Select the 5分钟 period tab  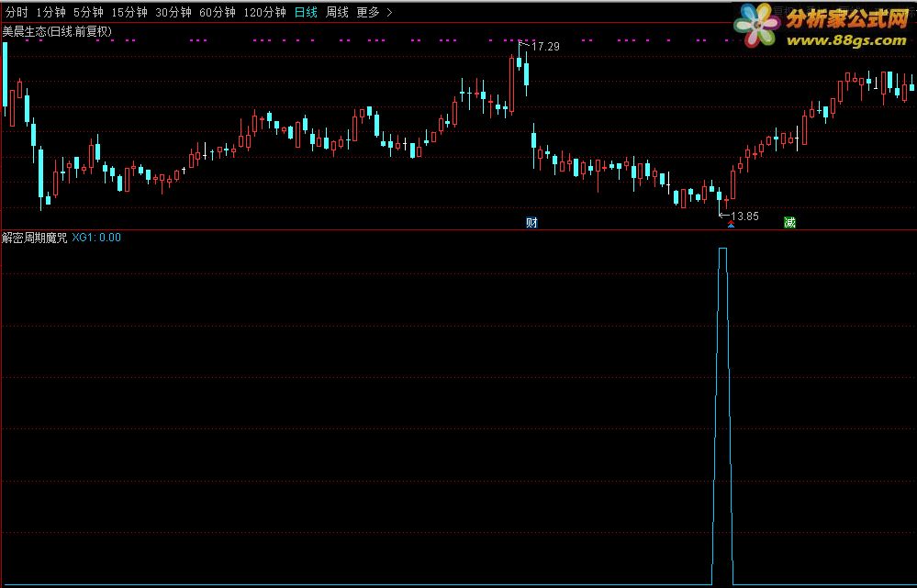[x=88, y=12]
